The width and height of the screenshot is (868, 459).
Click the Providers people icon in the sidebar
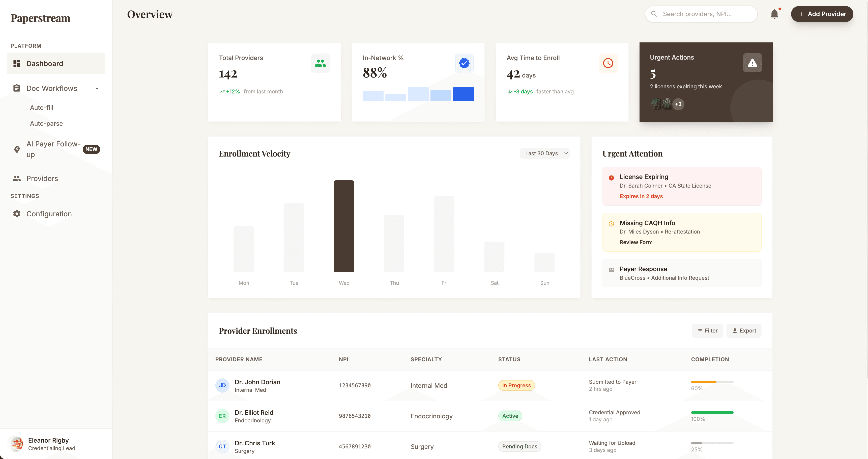tap(16, 178)
